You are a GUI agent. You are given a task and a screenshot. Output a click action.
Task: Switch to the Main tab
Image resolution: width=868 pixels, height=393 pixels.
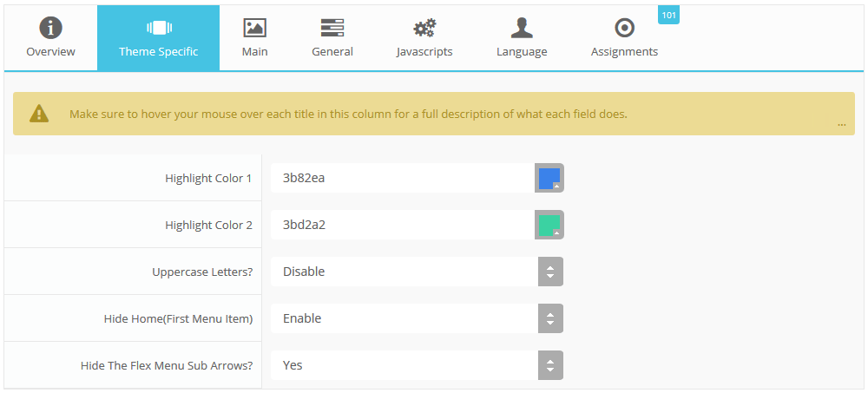[x=254, y=38]
